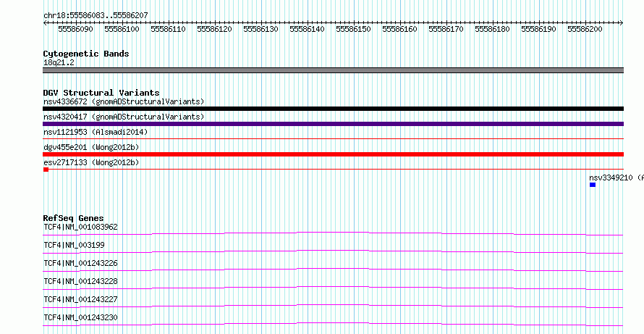
Task: Open the DGV Structural Variants track heading
Action: [x=101, y=93]
